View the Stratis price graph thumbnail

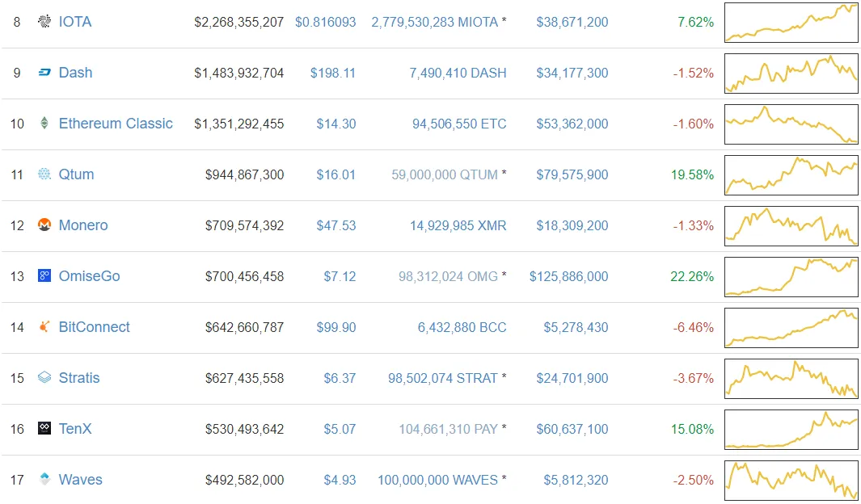pyautogui.click(x=791, y=379)
